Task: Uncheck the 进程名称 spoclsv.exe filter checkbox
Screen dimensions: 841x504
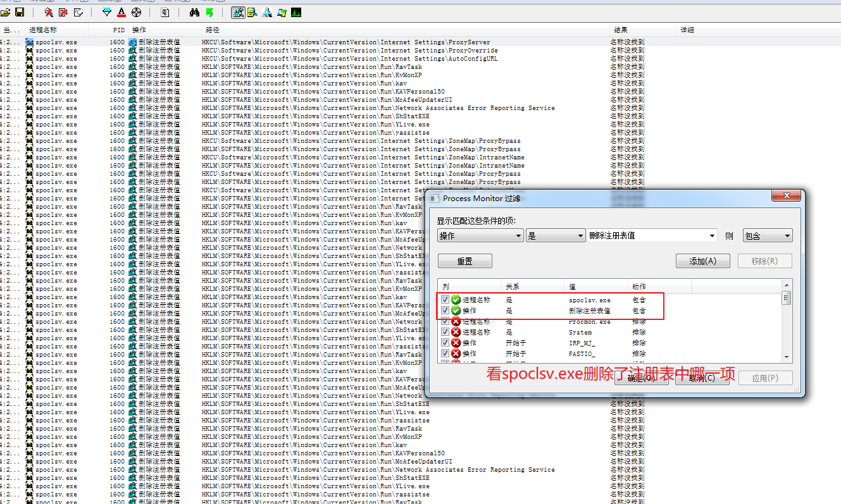Action: point(445,300)
